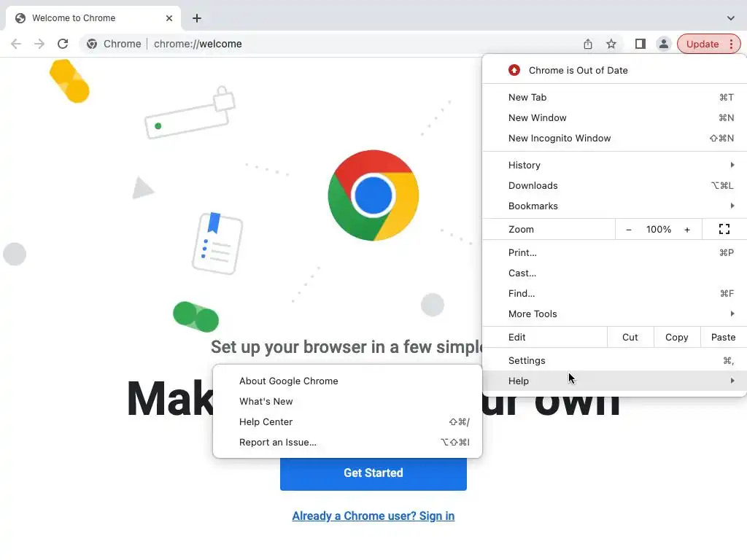Click the 100% zoom level value

tap(659, 230)
